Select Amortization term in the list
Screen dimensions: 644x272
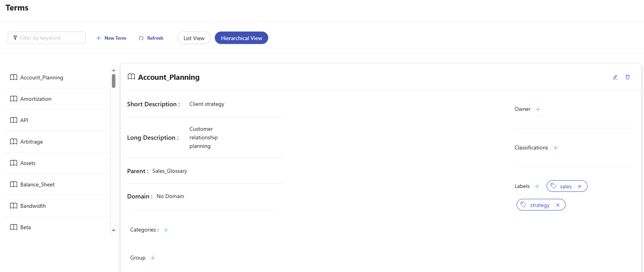coord(36,99)
